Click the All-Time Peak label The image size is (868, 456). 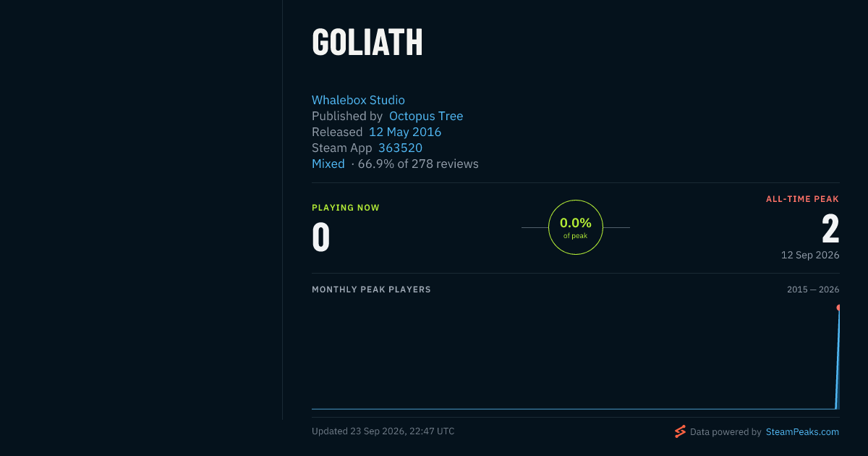coord(803,199)
